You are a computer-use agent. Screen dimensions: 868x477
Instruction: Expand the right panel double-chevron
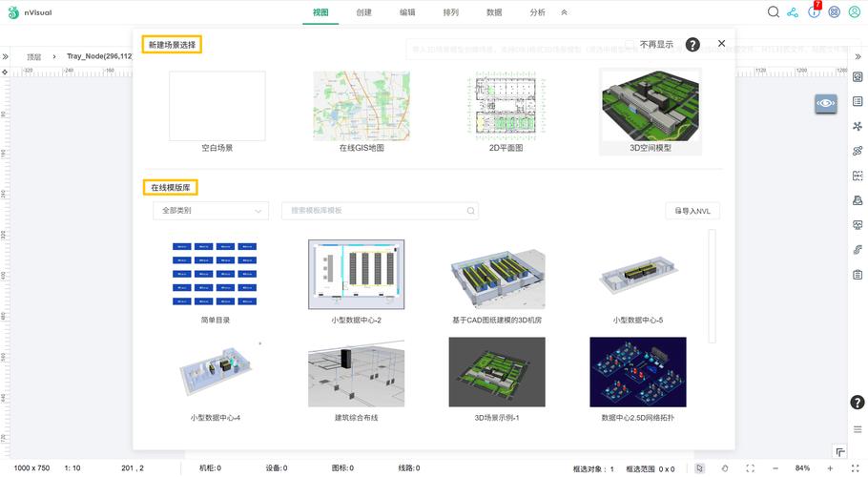coord(858,56)
